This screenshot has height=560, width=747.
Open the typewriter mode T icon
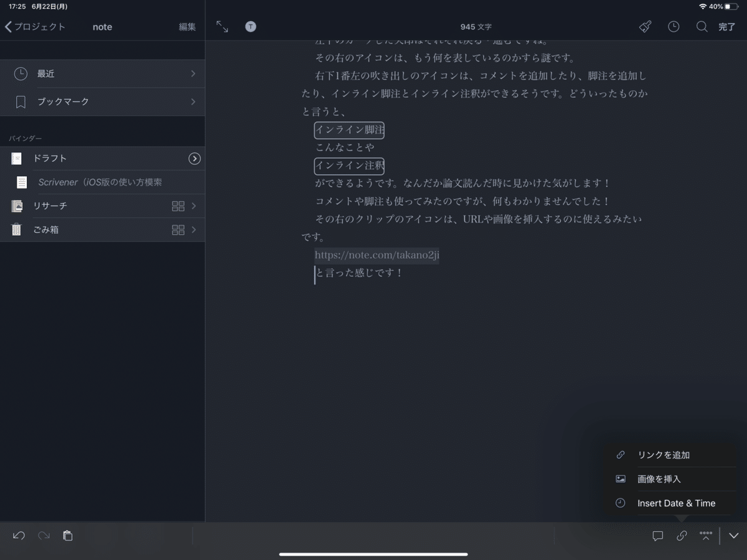point(250,26)
